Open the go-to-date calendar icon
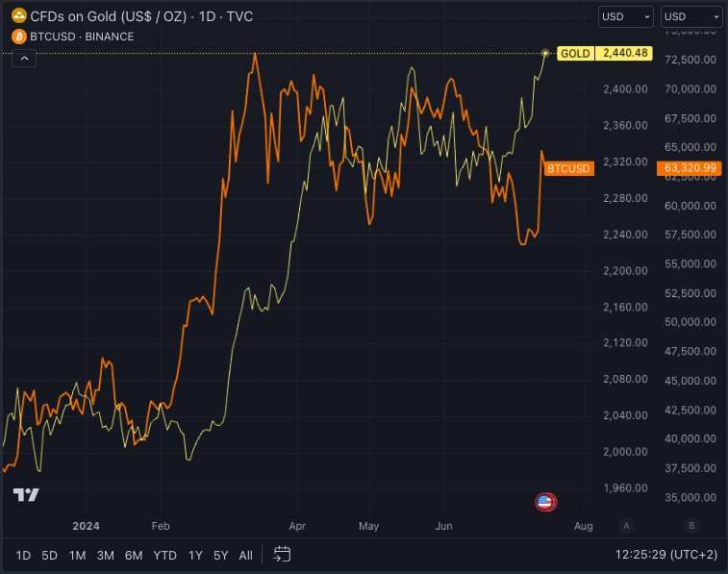This screenshot has width=728, height=574. click(x=282, y=554)
